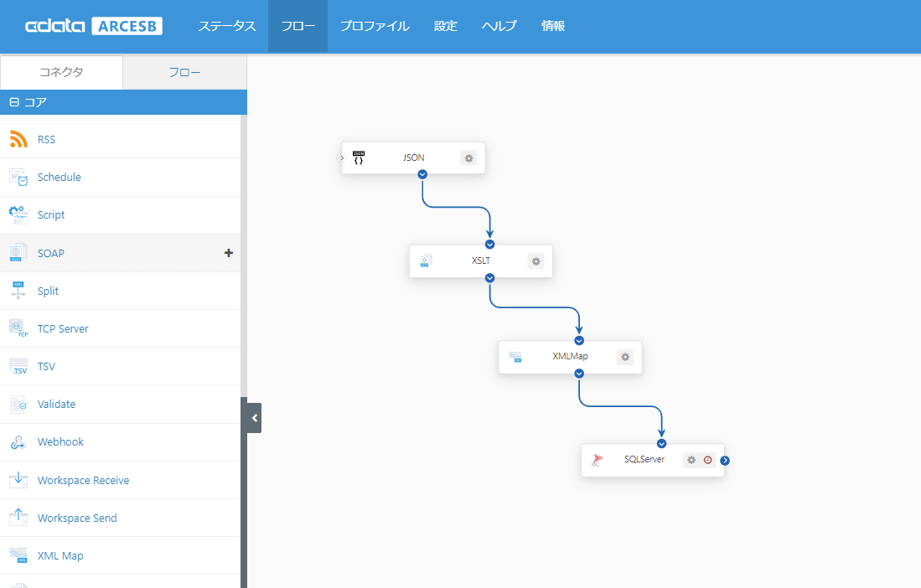921x588 pixels.
Task: Select Workspace Receive connector
Action: pos(83,481)
